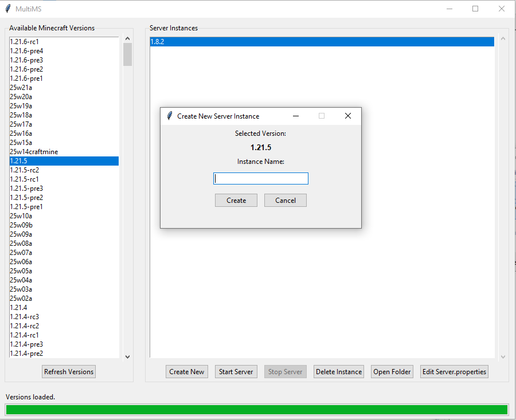Select version 1.21.5-pre1
This screenshot has width=516, height=420.
coord(64,207)
